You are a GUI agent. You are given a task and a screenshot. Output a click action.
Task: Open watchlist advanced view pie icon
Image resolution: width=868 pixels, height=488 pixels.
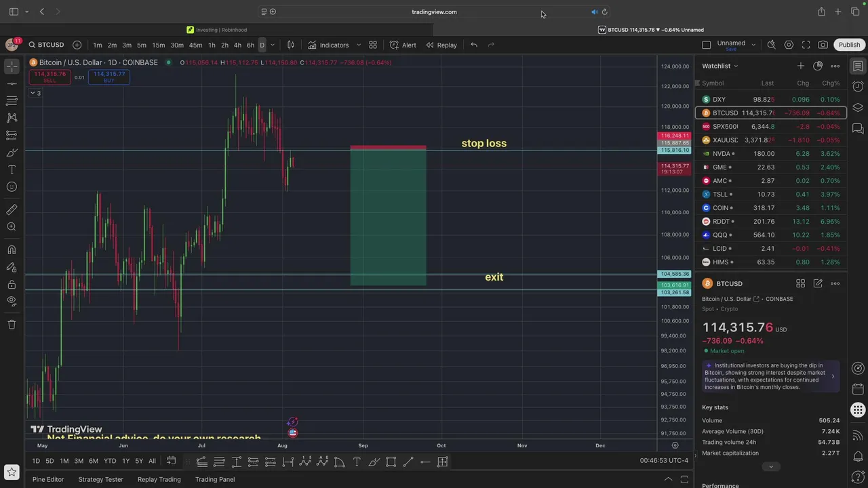click(818, 66)
